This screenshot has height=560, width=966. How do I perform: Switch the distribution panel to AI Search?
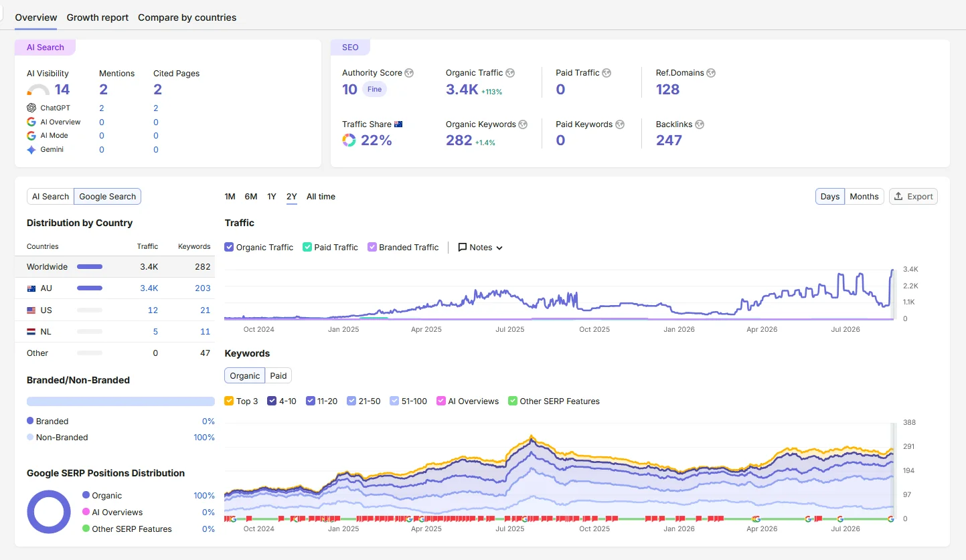[x=51, y=197]
